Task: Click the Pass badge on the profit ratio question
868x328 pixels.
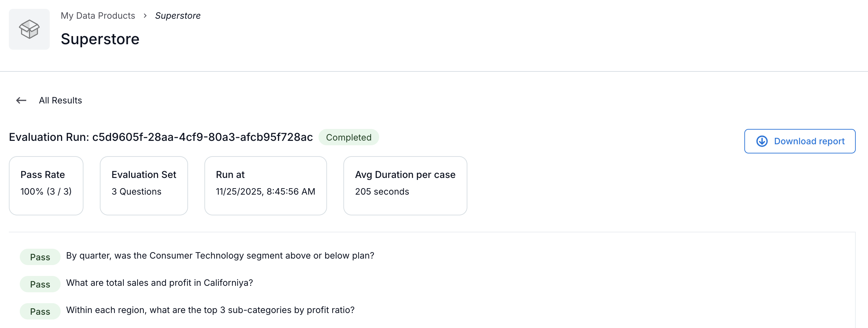Action: (40, 311)
